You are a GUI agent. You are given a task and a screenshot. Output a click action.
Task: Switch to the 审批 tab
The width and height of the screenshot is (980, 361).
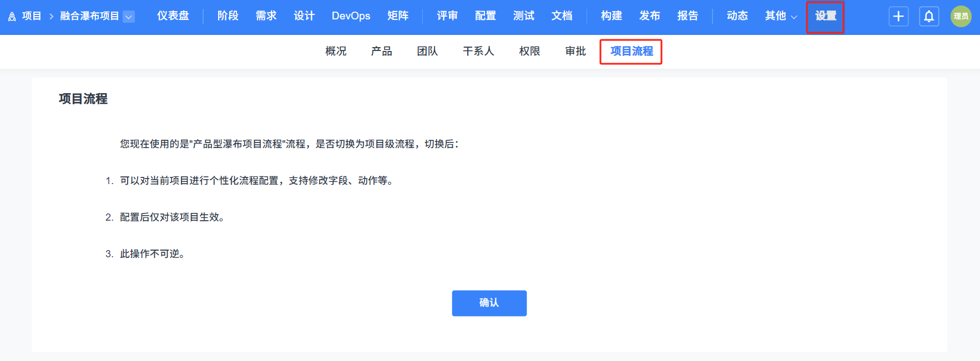[575, 52]
